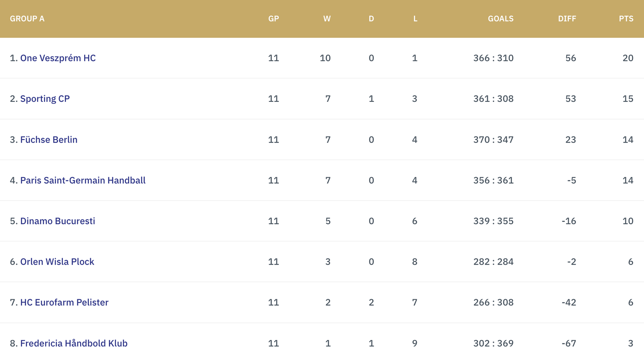
Task: Click Fredericia's -67 goal difference
Action: (x=569, y=343)
